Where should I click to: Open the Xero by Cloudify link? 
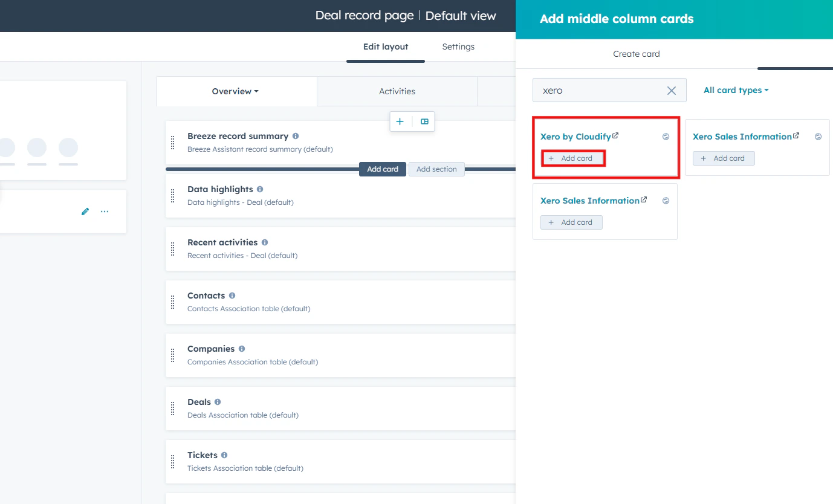[579, 137]
